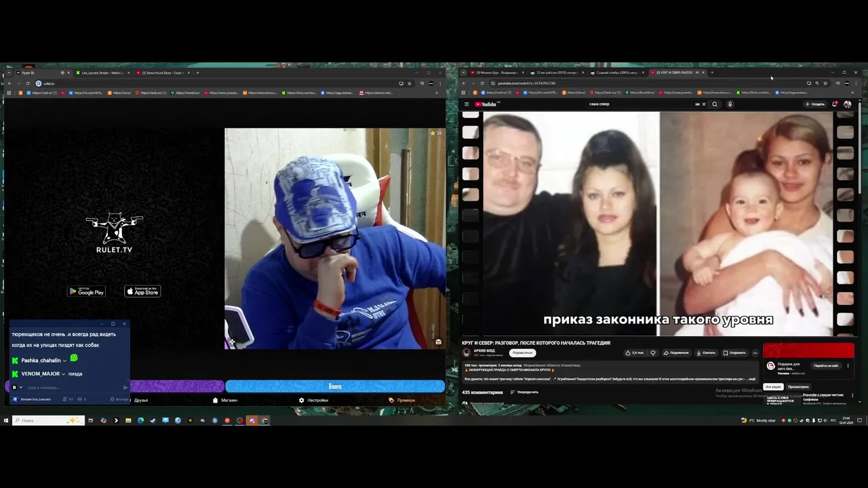Expand Pashka_chahalin chat user dropdown
Viewport: 868px width, 488px height.
click(64, 361)
